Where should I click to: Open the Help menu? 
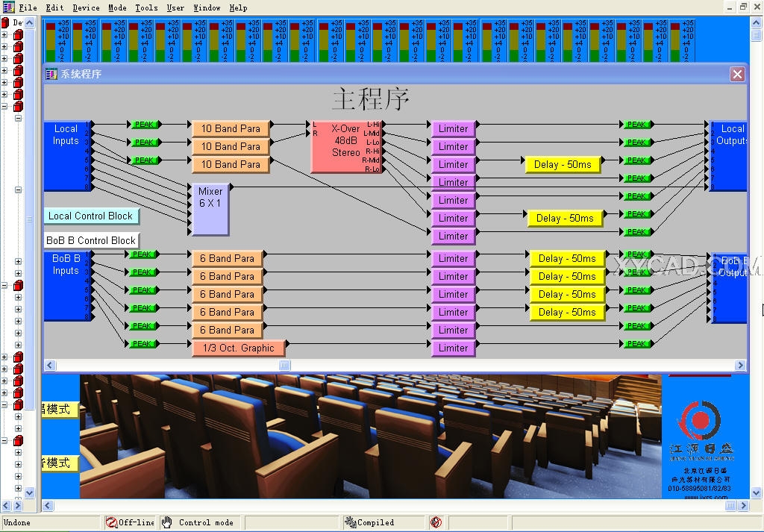[238, 7]
